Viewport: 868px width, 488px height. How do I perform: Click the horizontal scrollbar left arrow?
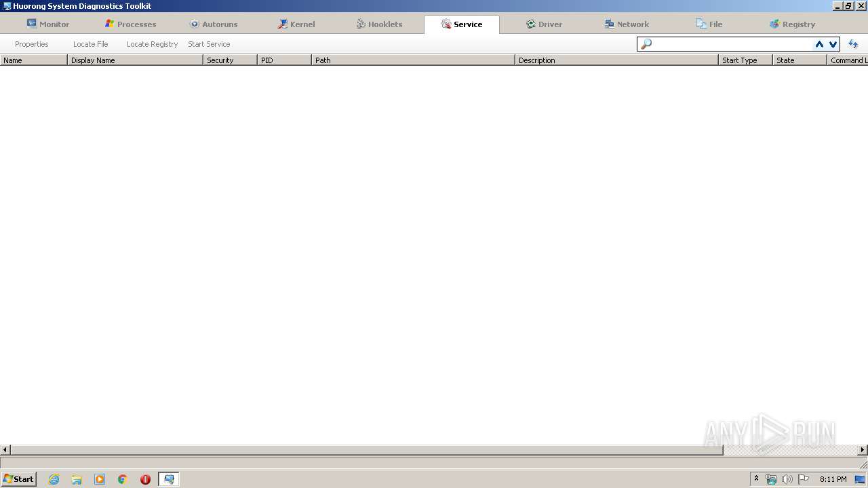tap(5, 449)
